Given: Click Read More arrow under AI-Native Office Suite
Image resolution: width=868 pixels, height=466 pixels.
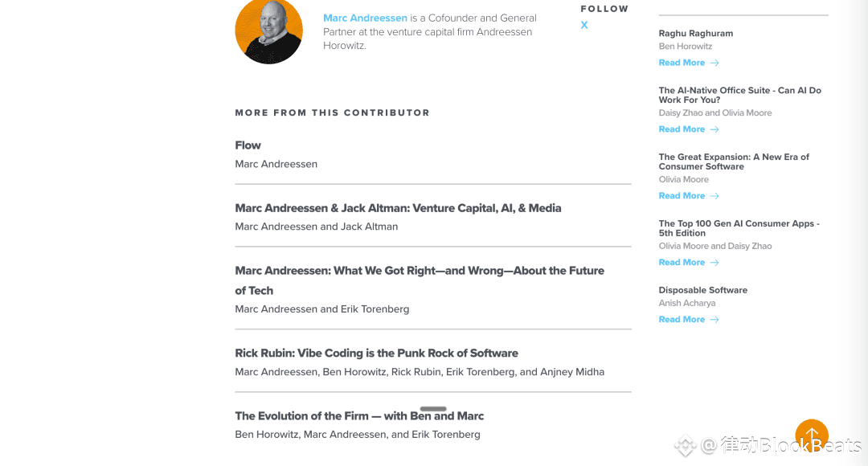Looking at the screenshot, I should coord(714,129).
